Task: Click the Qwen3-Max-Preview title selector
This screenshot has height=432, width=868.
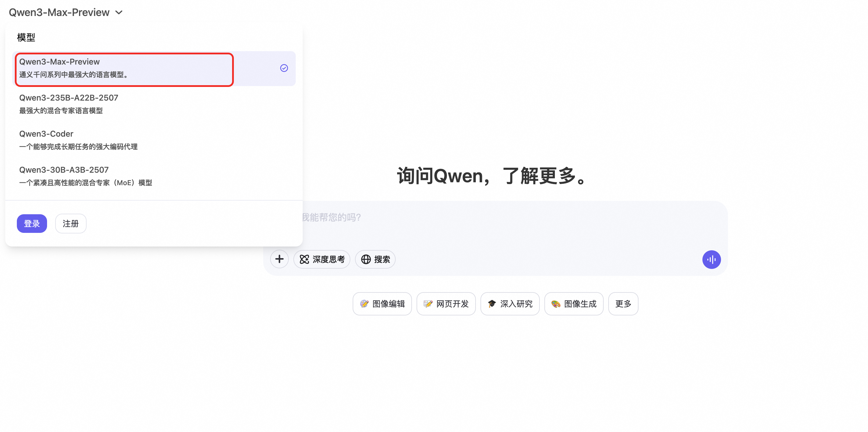Action: 66,13
